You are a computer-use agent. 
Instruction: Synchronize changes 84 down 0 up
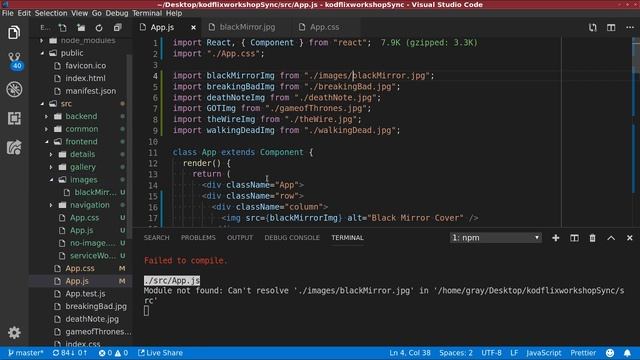tap(70, 353)
